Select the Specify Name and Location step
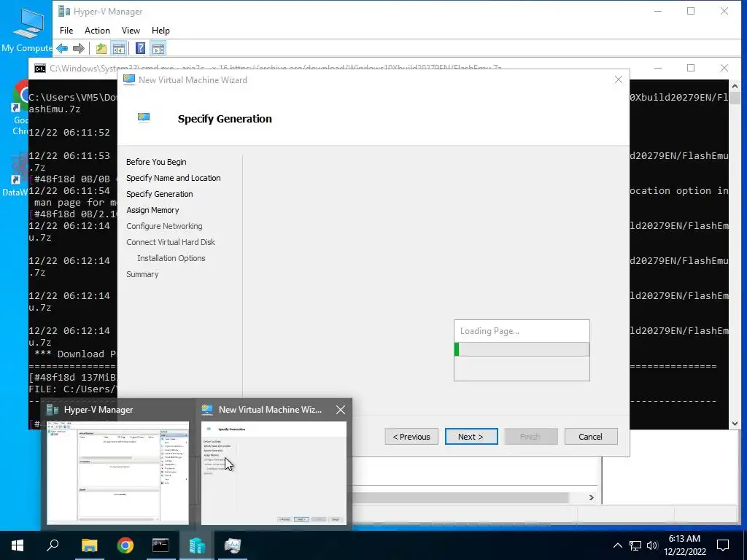Viewport: 747px width, 560px height. tap(174, 178)
